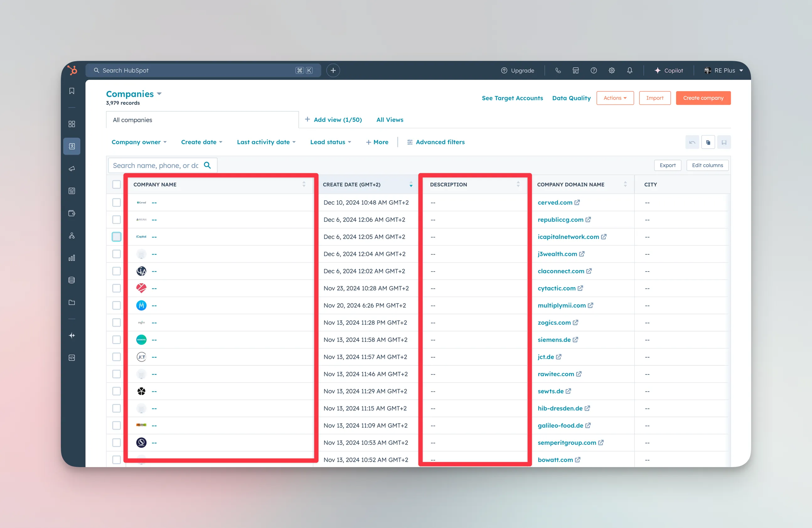Check the icapitalnetwork.com row checkbox
The width and height of the screenshot is (812, 528).
[x=116, y=236]
